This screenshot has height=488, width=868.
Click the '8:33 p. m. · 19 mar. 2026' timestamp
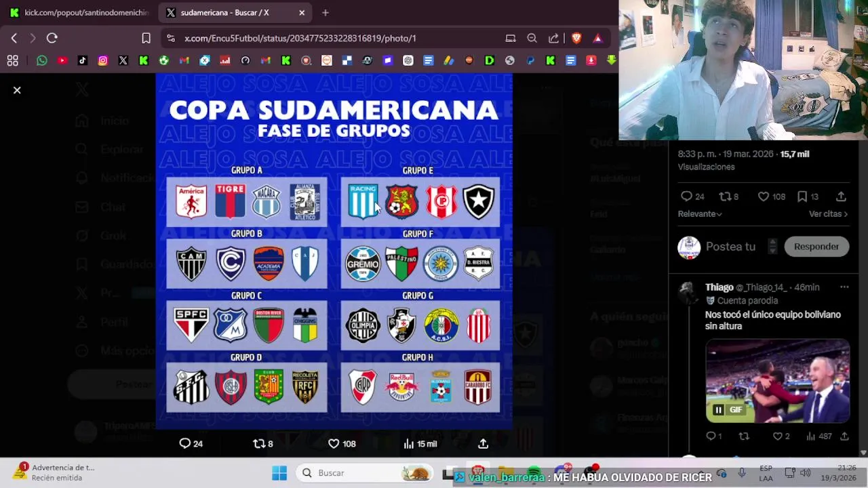click(726, 155)
